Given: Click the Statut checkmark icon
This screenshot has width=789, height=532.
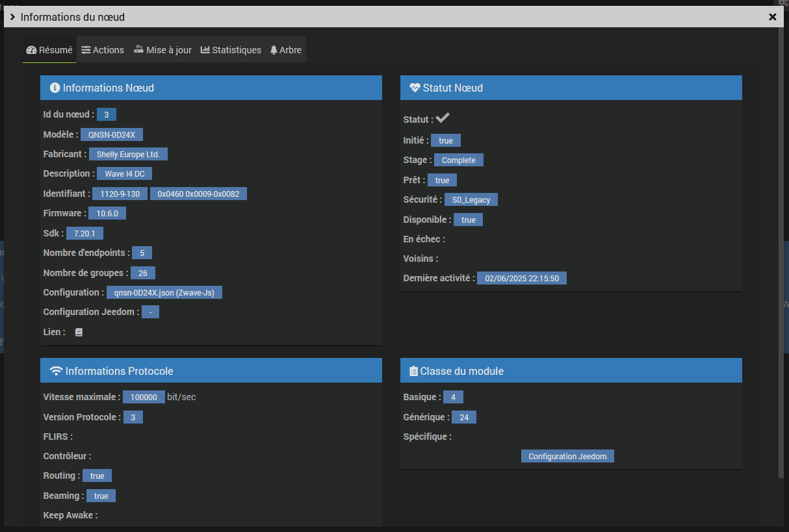Looking at the screenshot, I should click(x=443, y=118).
